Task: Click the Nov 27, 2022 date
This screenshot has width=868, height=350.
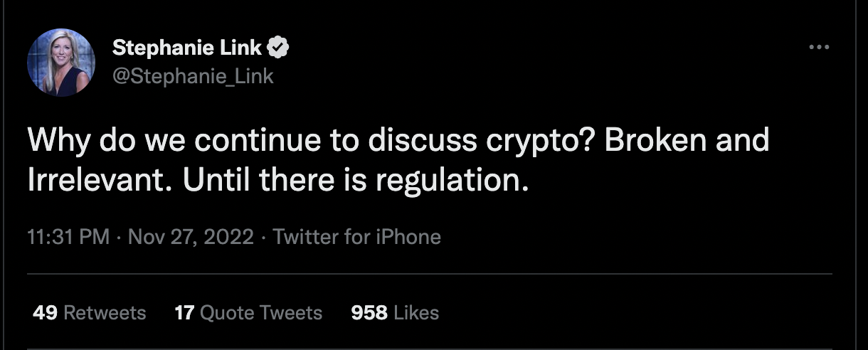Action: coord(191,237)
